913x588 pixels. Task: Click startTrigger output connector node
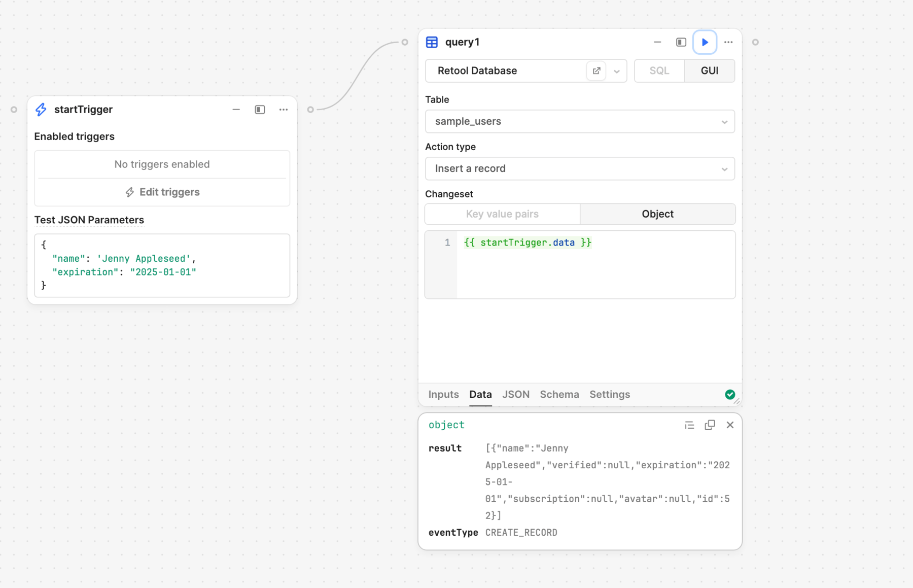click(310, 110)
